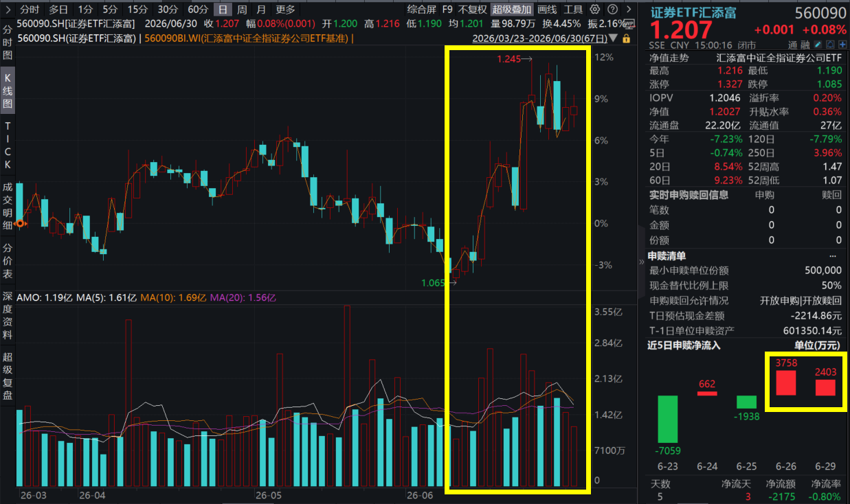The height and width of the screenshot is (504, 850).
Task: Open TICK in left sidebar
Action: coord(8,146)
